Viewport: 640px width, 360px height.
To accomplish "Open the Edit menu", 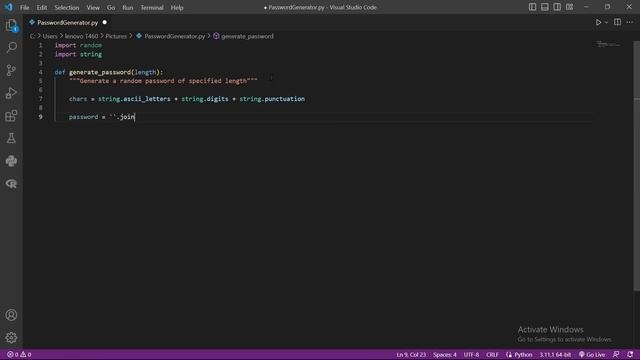I will pos(42,7).
